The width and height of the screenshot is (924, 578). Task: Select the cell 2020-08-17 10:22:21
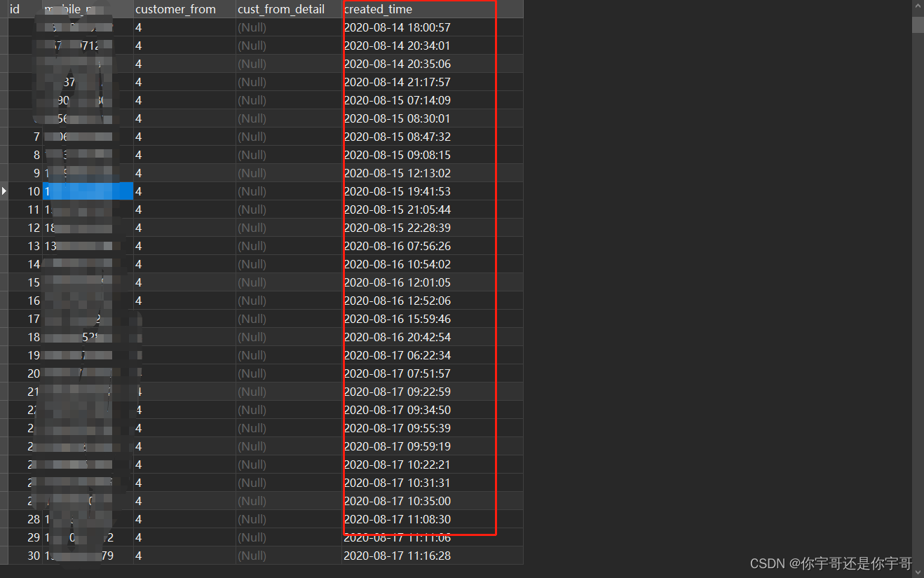433,465
